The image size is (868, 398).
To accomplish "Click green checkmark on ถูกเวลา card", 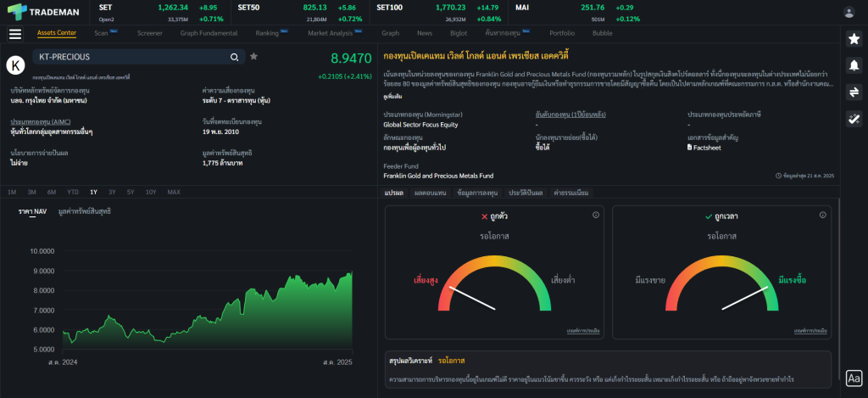I will pyautogui.click(x=709, y=216).
